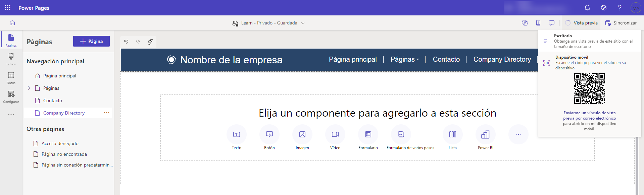644x195 pixels.
Task: Add a Texto component
Action: pos(237,134)
